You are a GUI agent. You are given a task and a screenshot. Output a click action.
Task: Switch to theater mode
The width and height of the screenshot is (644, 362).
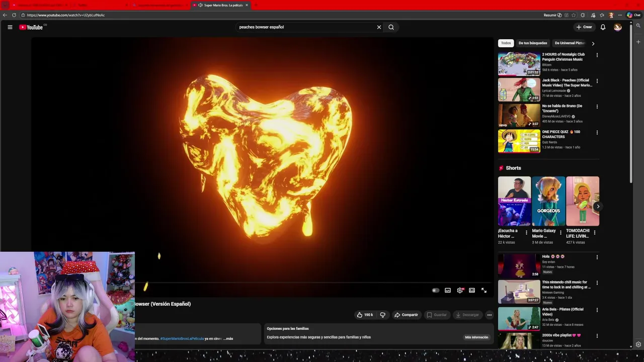tap(472, 290)
